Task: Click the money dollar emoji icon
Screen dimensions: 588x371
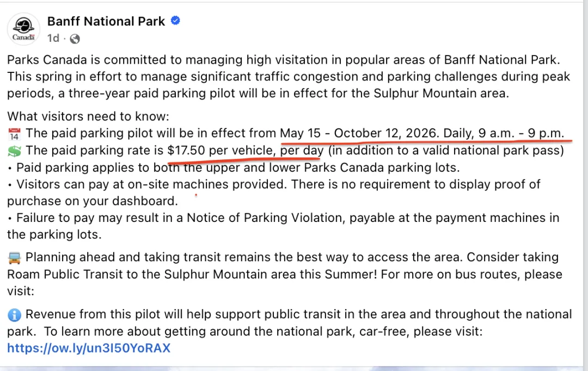Action: tap(14, 151)
